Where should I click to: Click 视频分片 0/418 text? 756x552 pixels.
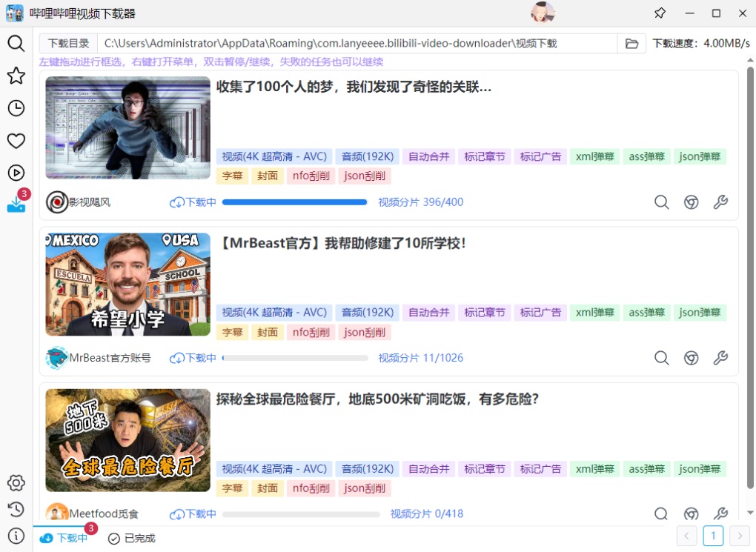pyautogui.click(x=427, y=514)
